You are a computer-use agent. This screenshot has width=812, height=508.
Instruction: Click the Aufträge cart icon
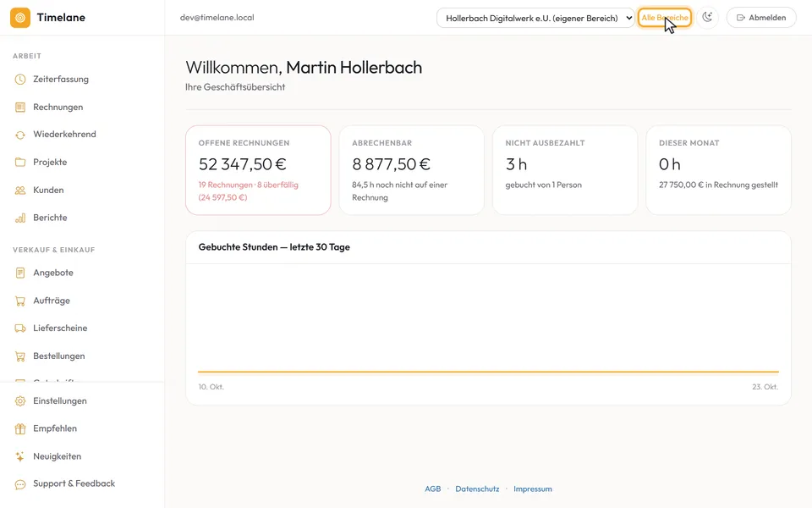(x=20, y=301)
